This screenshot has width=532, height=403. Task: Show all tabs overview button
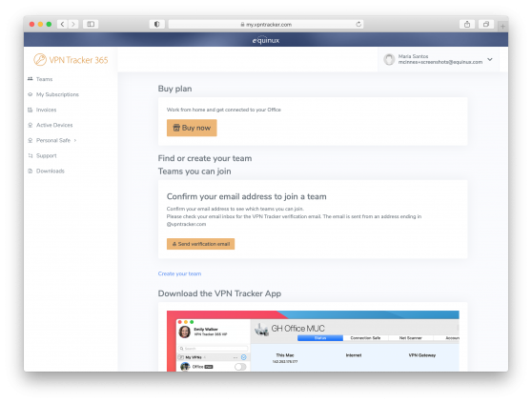(x=486, y=24)
